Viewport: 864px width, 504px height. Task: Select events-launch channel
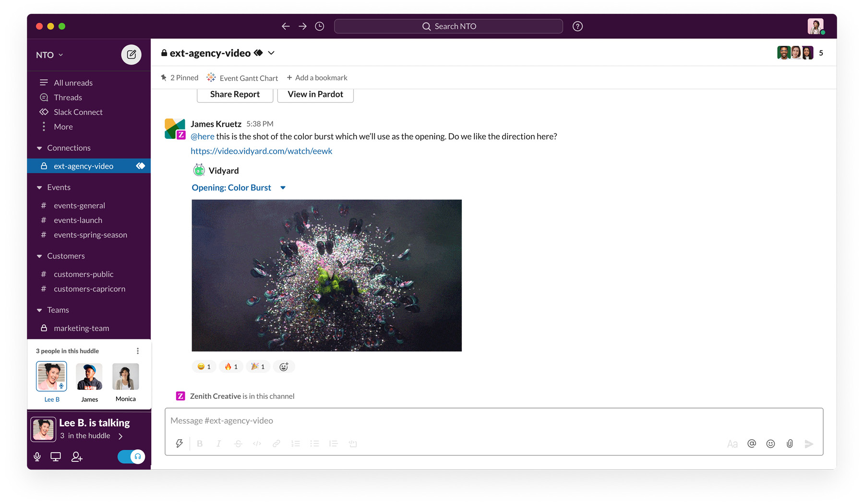(89, 220)
